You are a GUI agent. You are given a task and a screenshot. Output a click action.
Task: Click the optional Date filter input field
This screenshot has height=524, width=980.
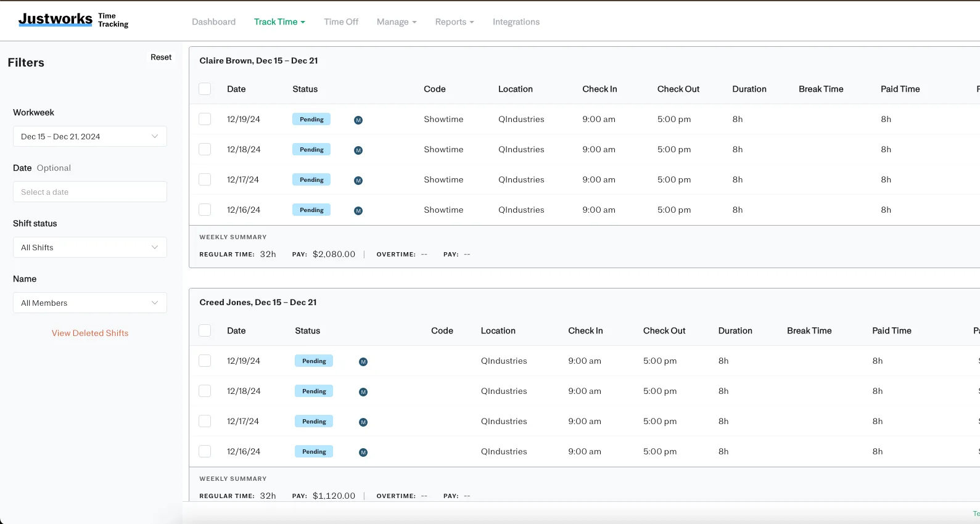point(90,192)
